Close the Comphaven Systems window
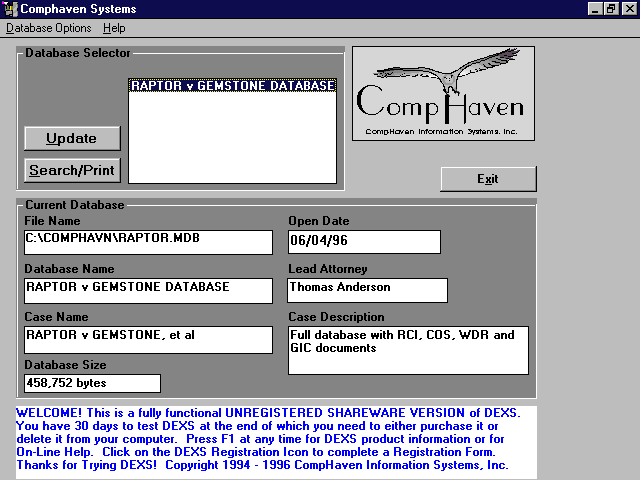 [627, 9]
